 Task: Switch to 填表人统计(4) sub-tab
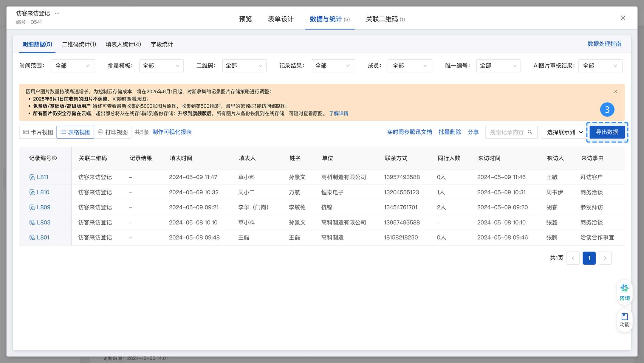click(x=123, y=44)
